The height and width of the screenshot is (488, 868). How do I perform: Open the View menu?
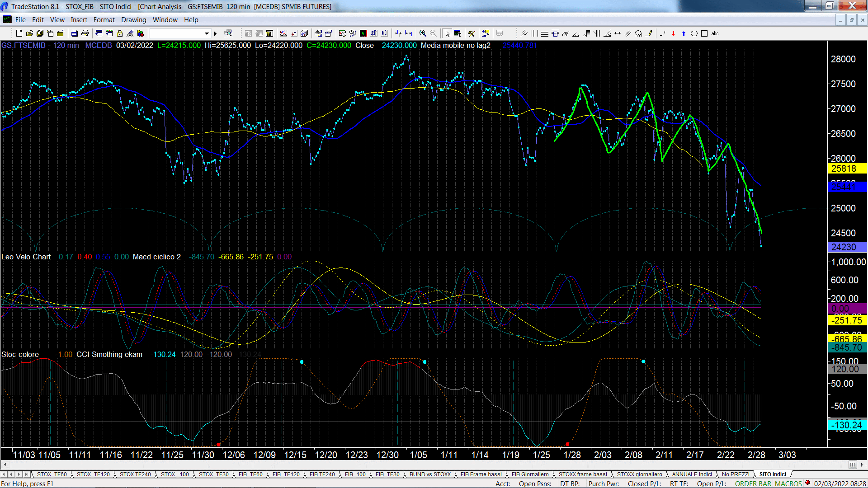[57, 20]
